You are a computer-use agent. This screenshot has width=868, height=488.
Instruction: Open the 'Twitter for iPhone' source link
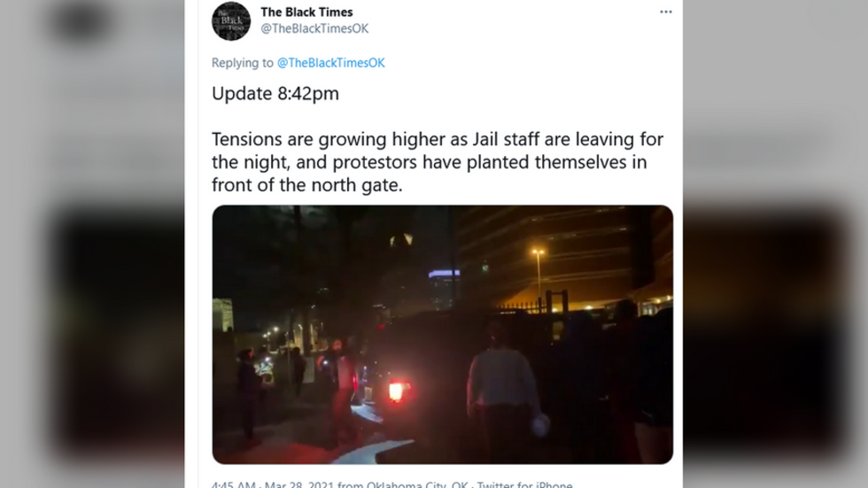tap(524, 484)
